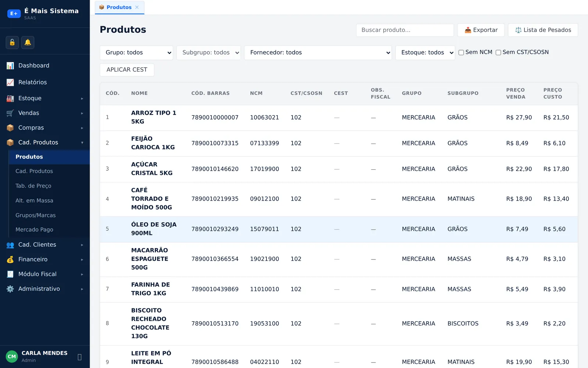588x368 pixels.
Task: Toggle the Sem CST/CSOSN checkbox
Action: (498, 53)
